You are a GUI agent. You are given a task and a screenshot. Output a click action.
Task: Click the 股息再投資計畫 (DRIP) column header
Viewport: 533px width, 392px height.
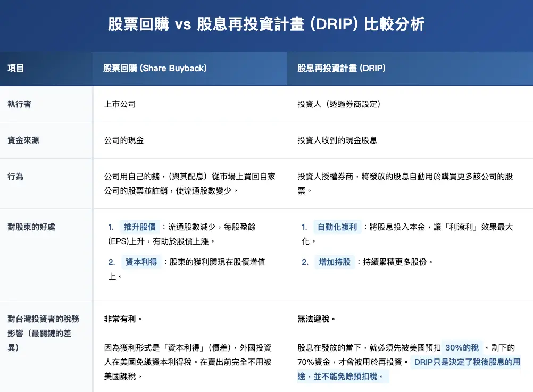(342, 68)
